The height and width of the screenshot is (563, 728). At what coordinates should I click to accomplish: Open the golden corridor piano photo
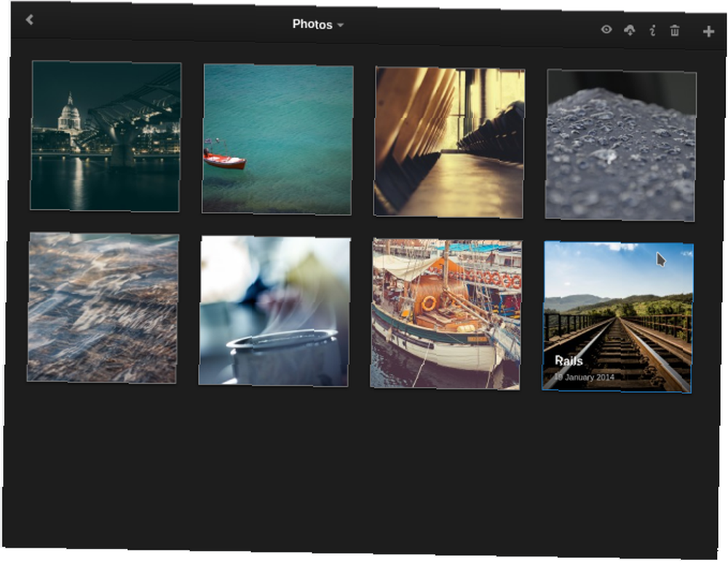(x=449, y=143)
